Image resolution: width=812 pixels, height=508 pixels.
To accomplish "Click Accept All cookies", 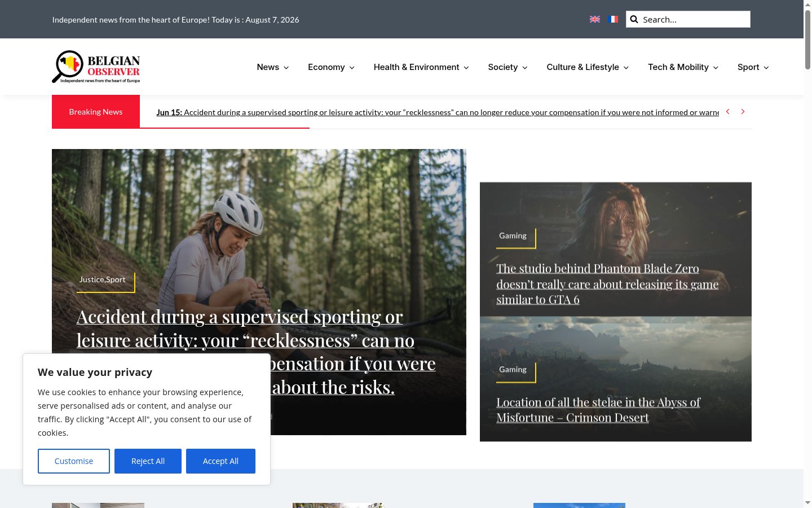I will [x=220, y=461].
